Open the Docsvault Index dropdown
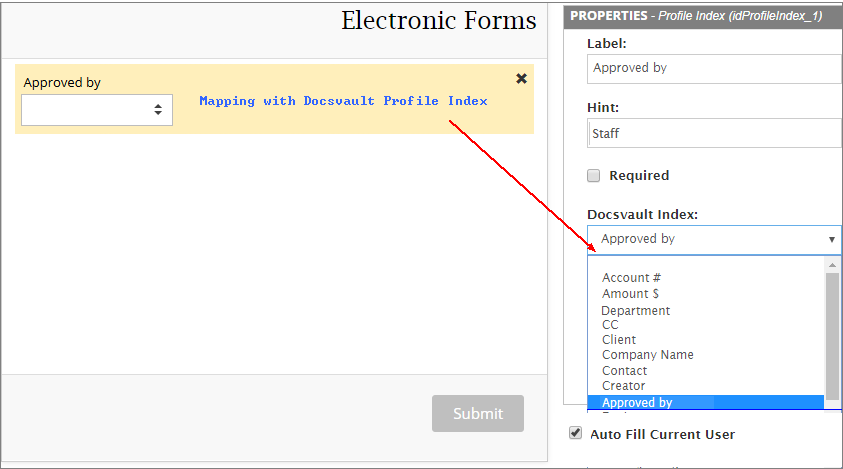 pos(714,239)
